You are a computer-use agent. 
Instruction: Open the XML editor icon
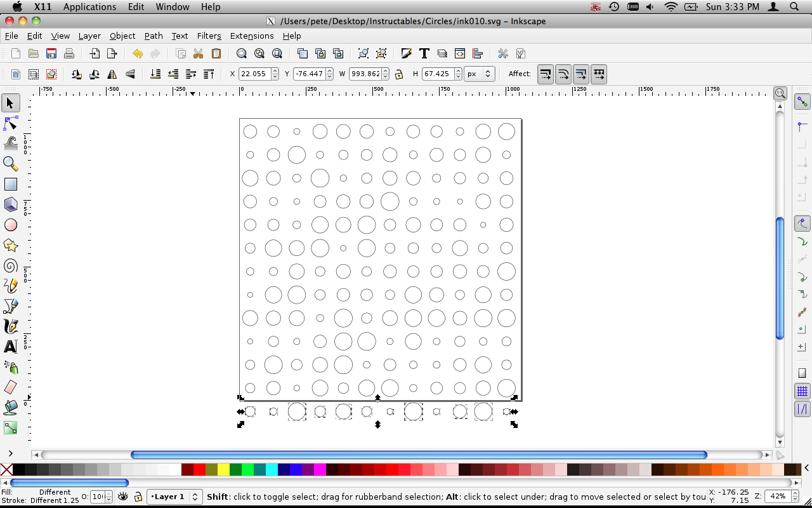[x=460, y=53]
